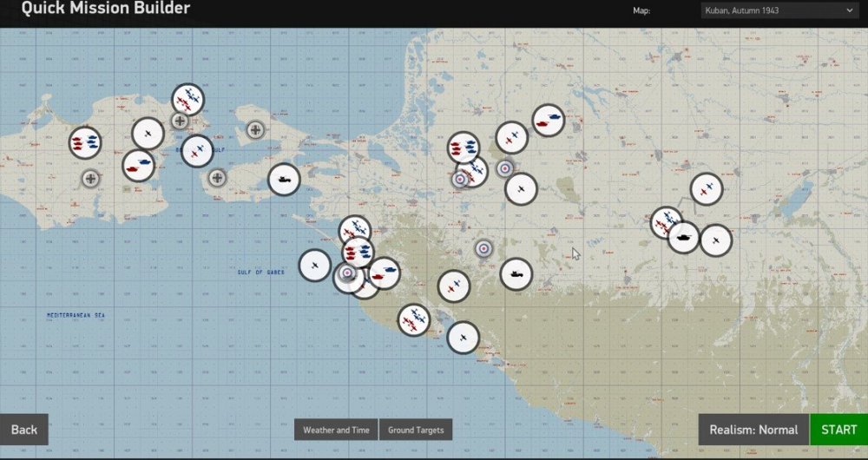Viewport: 868px width, 460px height.
Task: Choose black truck convoy icon on the western spit
Action: [284, 180]
